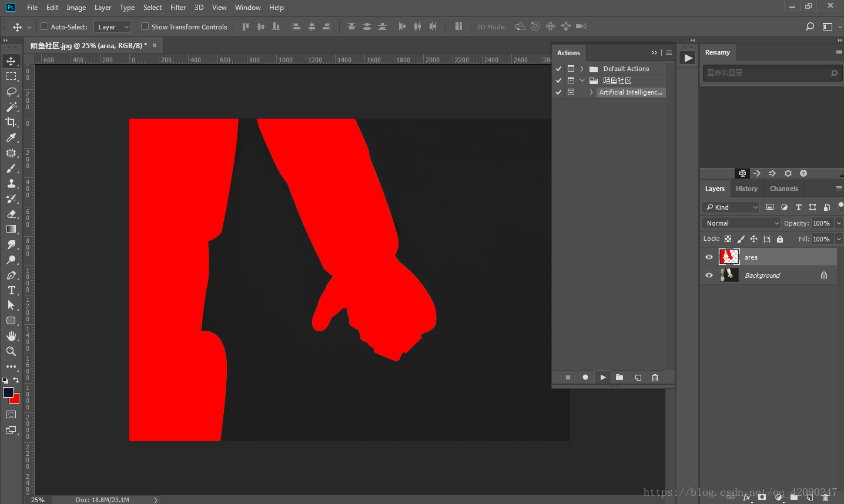
Task: Toggle lock all for layer
Action: (x=780, y=239)
